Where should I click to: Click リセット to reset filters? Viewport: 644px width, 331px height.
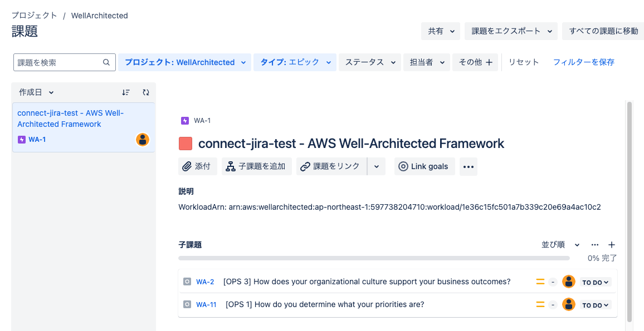[524, 62]
